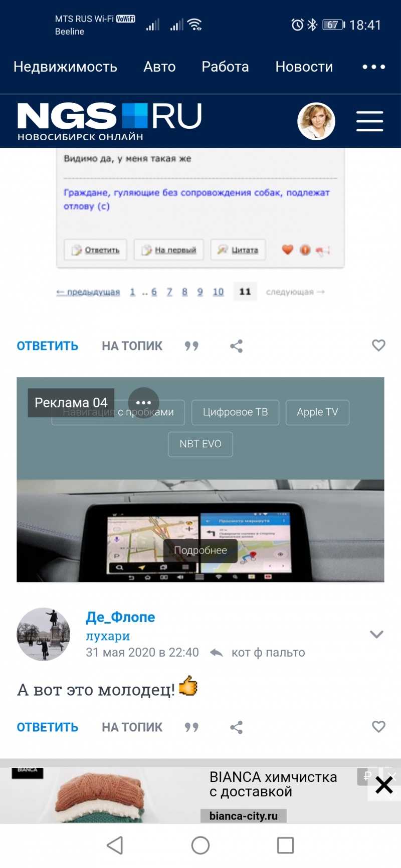Open more sections with top three-dot menu
The image size is (401, 868).
[x=374, y=67]
